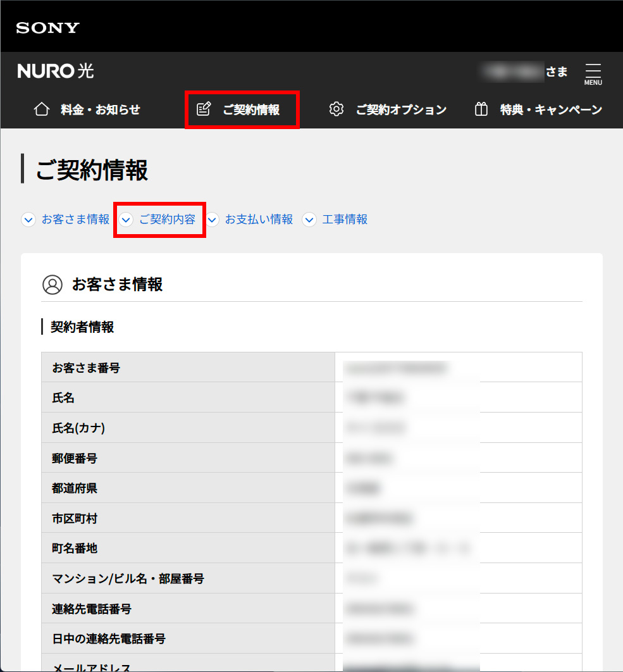Click the chevron circle before 工事情報
Viewport: 623px width, 672px height.
309,220
